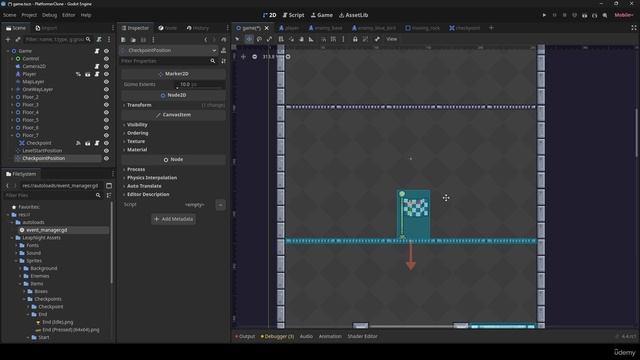Click the lock selected node icon
Image resolution: width=640 pixels, height=360 pixels.
pos(355,39)
